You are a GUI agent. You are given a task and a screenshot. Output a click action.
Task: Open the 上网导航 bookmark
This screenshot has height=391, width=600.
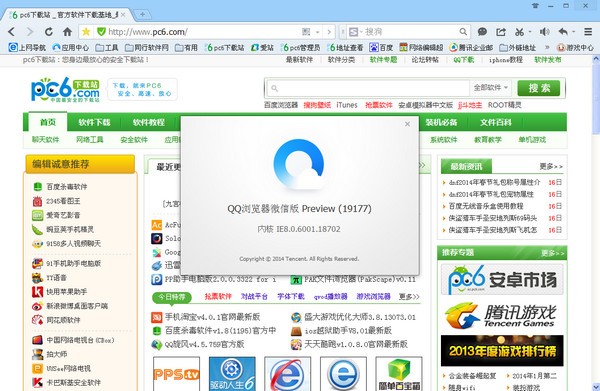point(27,47)
